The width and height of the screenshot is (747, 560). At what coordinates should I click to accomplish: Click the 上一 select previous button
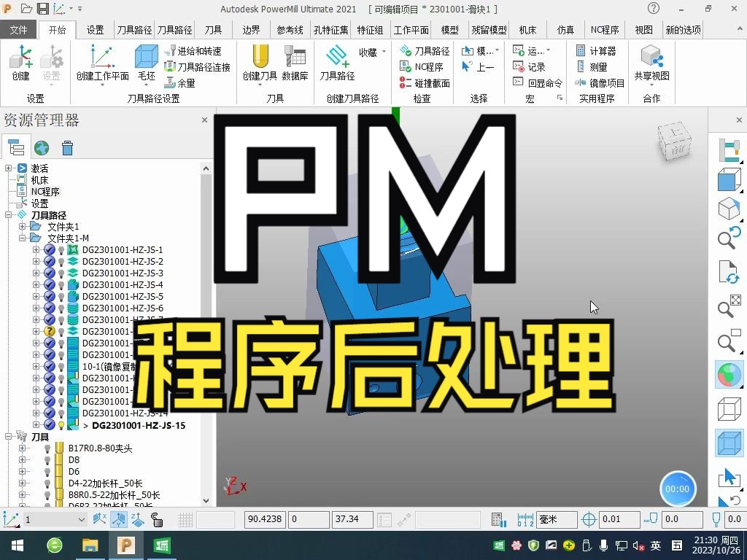tap(479, 67)
